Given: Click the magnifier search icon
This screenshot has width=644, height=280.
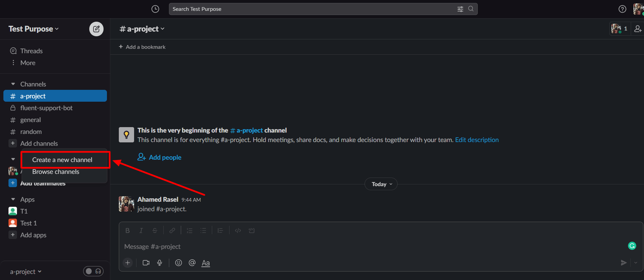Looking at the screenshot, I should point(471,9).
